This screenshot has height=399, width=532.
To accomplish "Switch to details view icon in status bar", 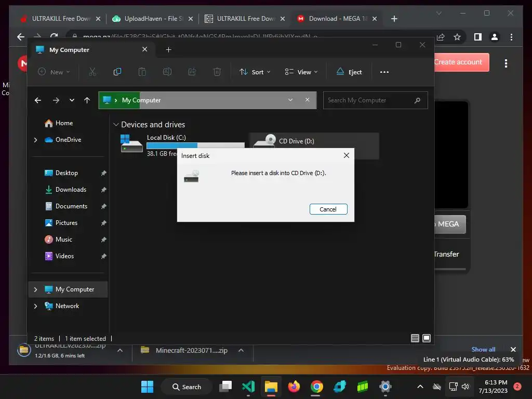I will tap(415, 338).
